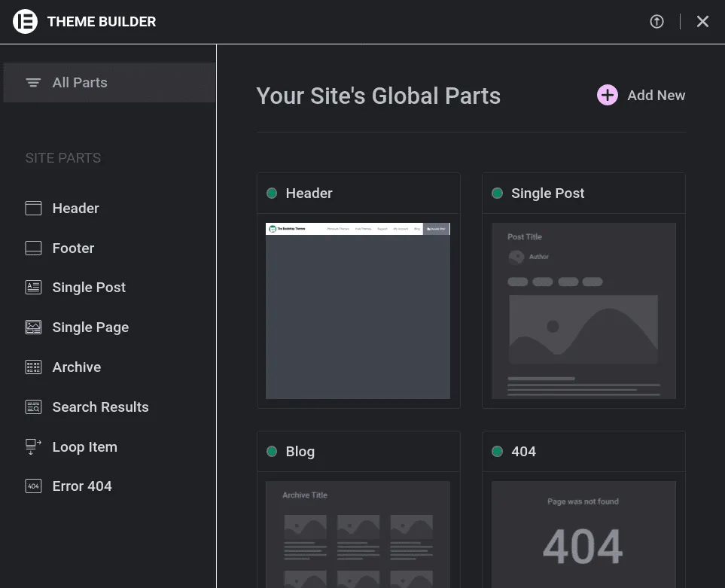Click the THEME BUILDER title text
The height and width of the screenshot is (588, 725).
click(102, 22)
